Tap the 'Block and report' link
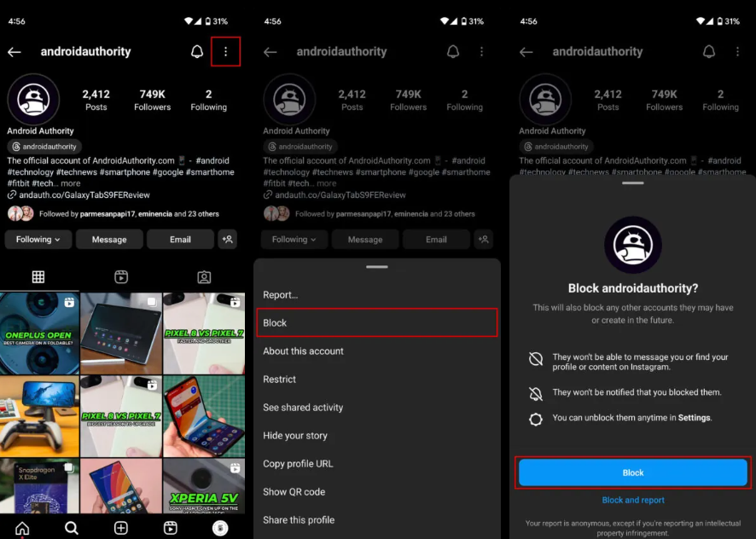Image resolution: width=756 pixels, height=539 pixels. coord(633,500)
